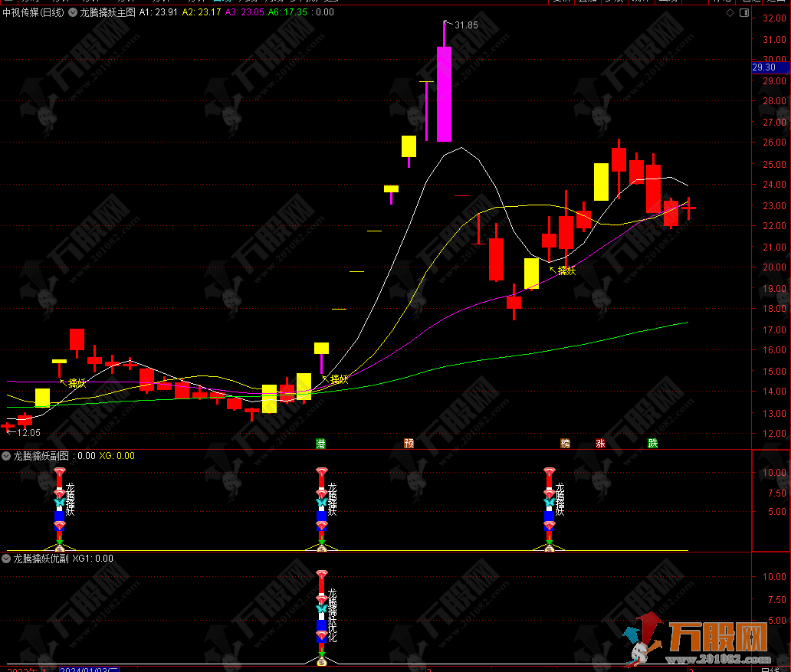This screenshot has height=672, width=791.
Task: Click the money bag icon in 优副 panel
Action: click(x=322, y=661)
